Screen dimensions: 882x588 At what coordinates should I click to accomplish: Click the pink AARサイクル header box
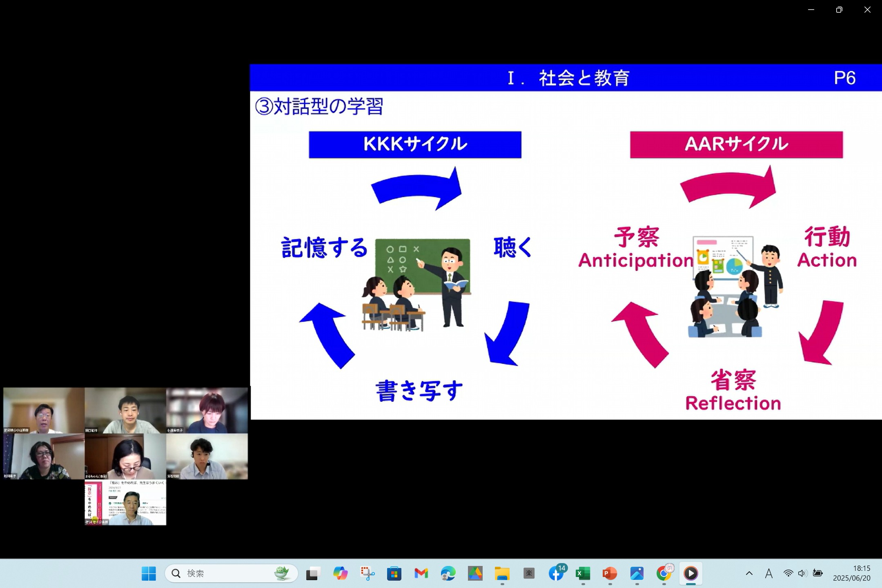tap(736, 145)
